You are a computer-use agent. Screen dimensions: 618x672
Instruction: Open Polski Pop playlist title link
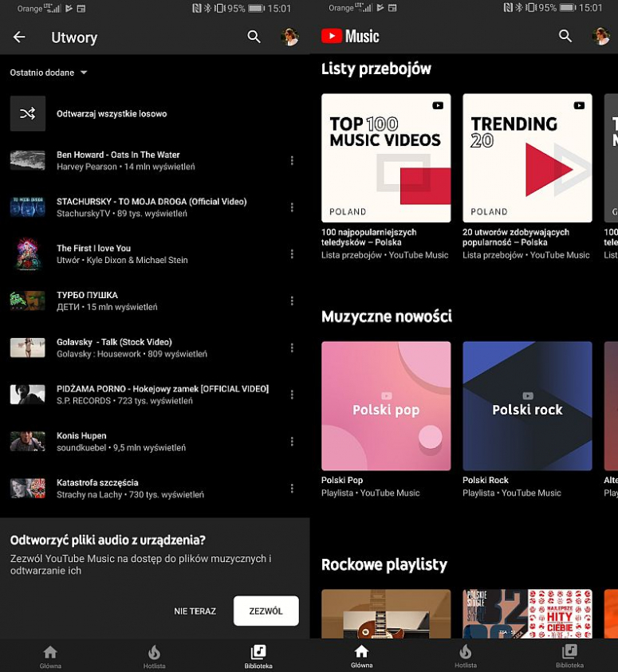click(x=342, y=480)
